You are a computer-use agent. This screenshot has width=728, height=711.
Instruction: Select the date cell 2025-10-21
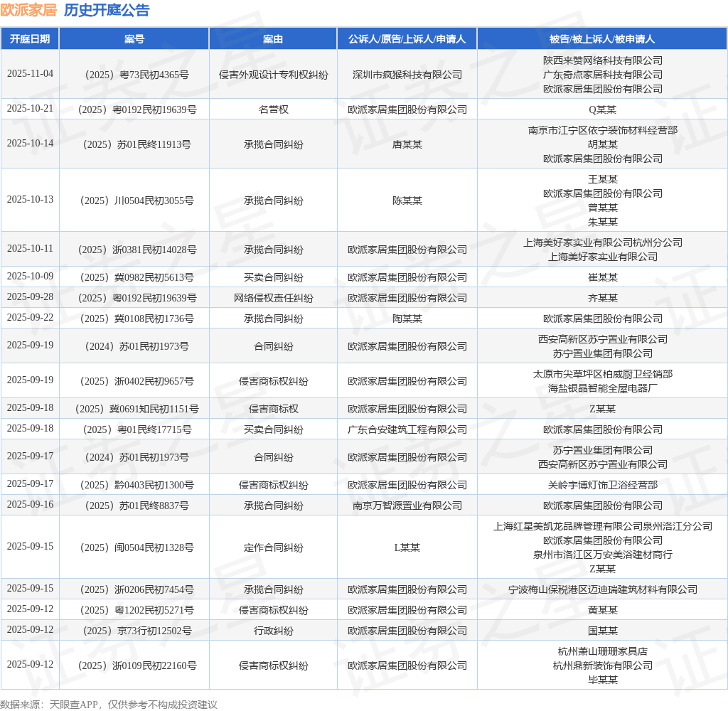click(x=30, y=109)
